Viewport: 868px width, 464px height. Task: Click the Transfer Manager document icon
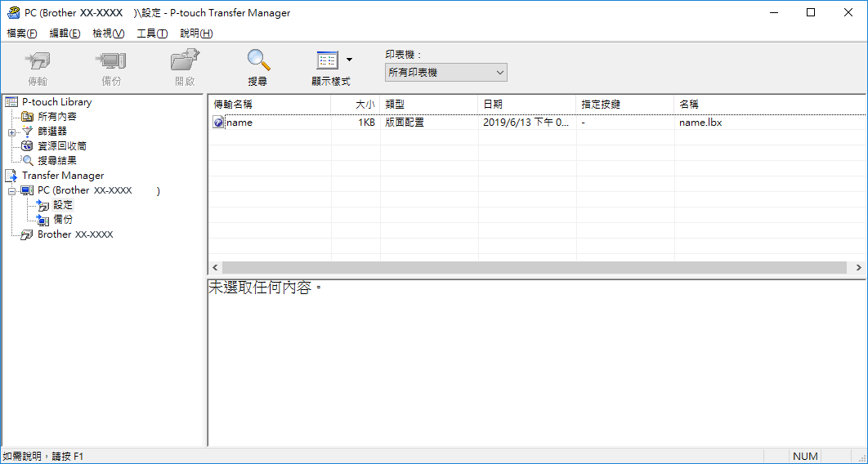(x=11, y=176)
